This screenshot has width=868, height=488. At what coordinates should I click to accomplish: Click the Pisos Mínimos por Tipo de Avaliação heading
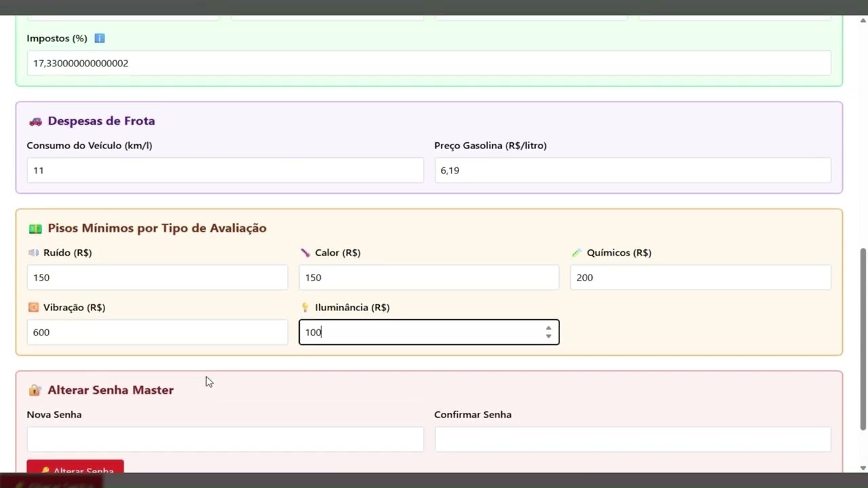point(157,228)
